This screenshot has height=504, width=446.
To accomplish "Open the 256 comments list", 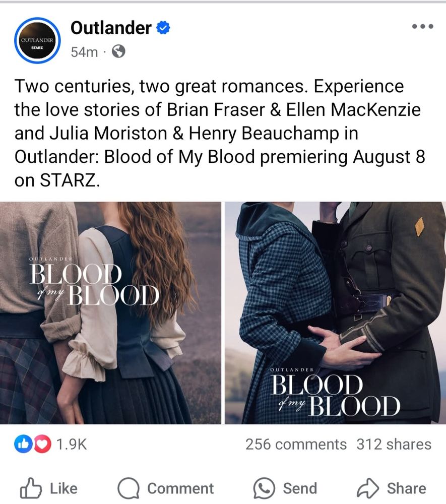I will [x=296, y=445].
